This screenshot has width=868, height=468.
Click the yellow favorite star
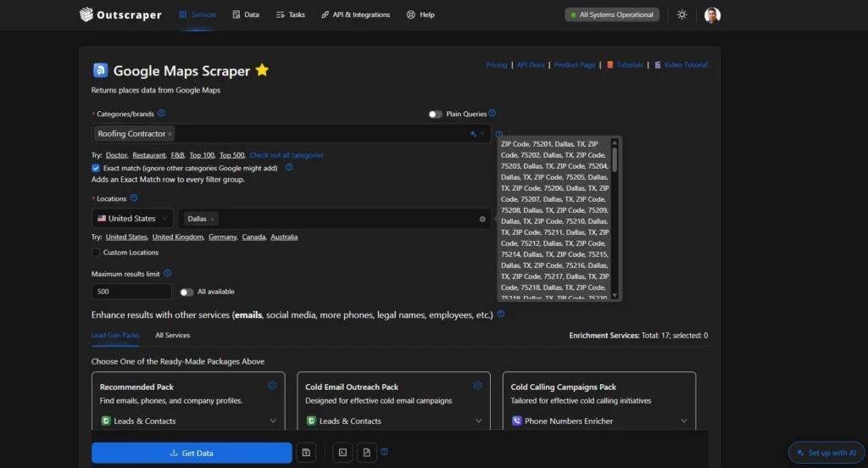pyautogui.click(x=262, y=70)
